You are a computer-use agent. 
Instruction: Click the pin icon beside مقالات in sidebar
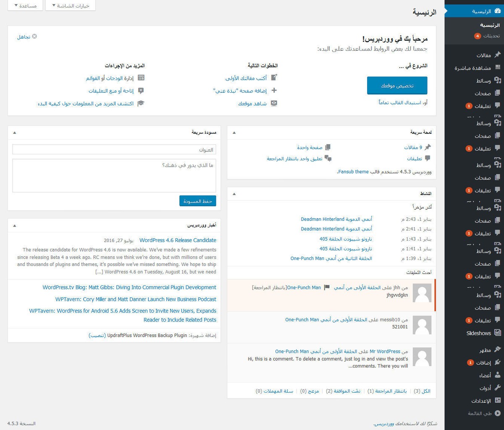498,55
